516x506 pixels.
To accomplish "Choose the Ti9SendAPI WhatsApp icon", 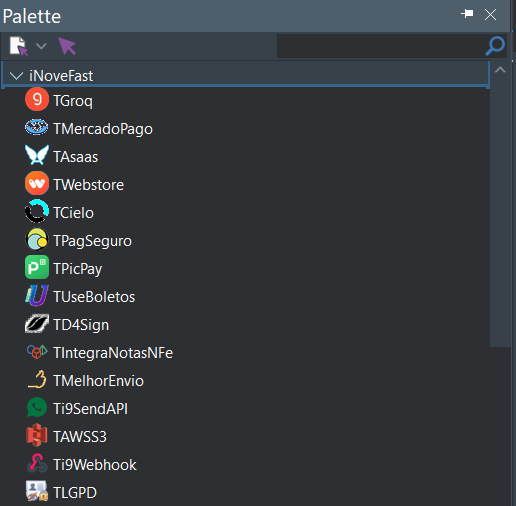I will click(37, 407).
